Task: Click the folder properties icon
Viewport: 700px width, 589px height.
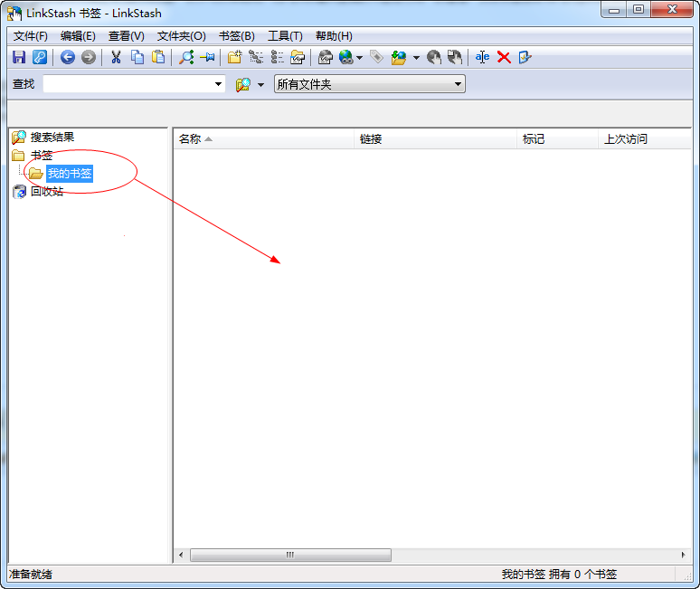Action: click(298, 57)
